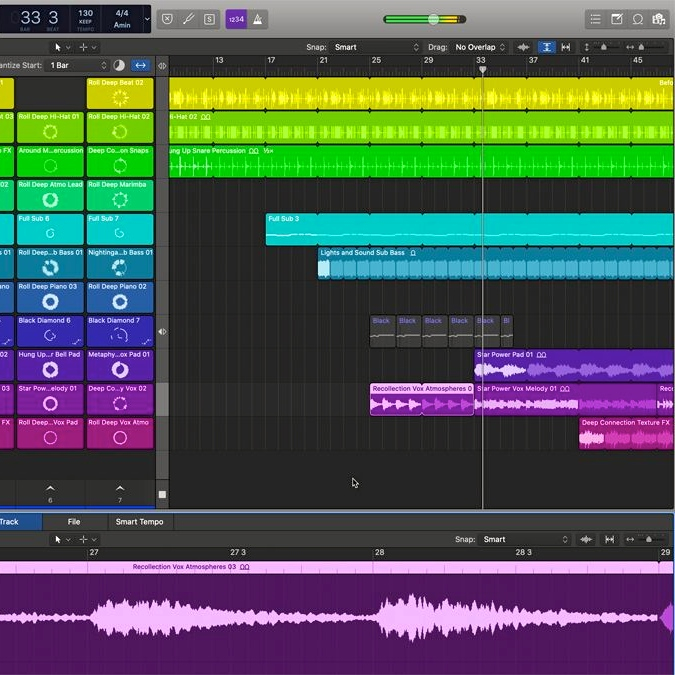The width and height of the screenshot is (675, 675).
Task: Toggle Waveform Zoom in the audio editor
Action: (x=586, y=539)
